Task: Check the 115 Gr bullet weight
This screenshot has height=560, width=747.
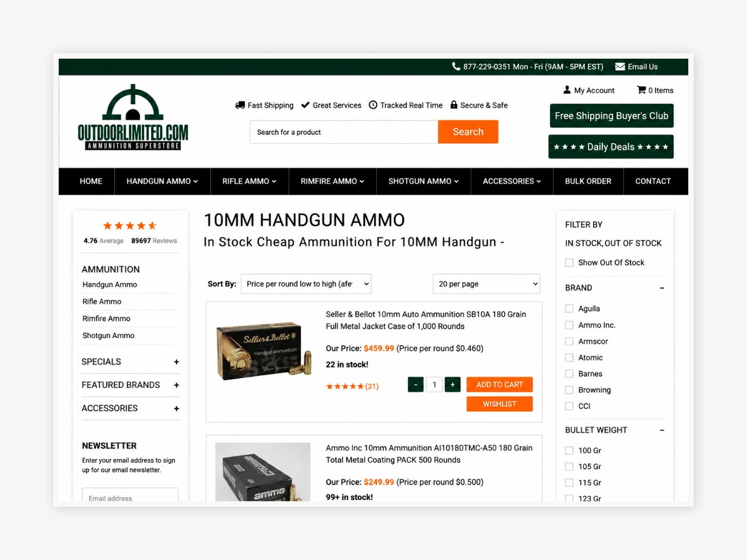Action: 569,483
